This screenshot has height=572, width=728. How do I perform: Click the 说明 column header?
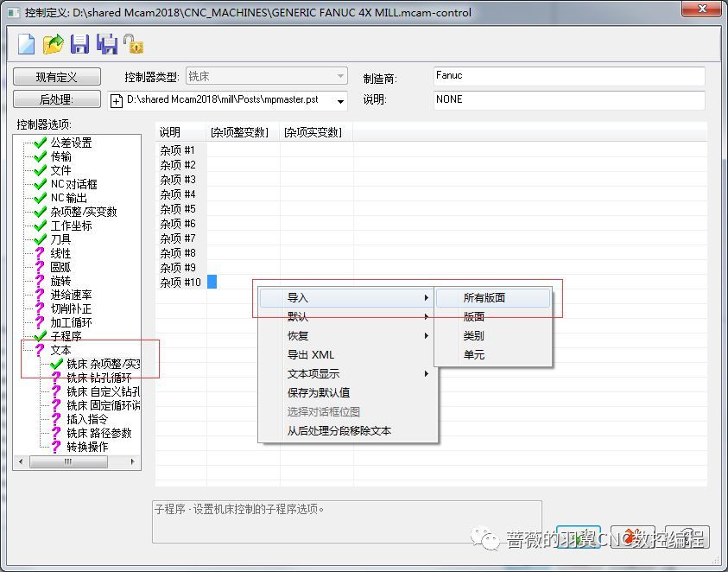click(180, 132)
